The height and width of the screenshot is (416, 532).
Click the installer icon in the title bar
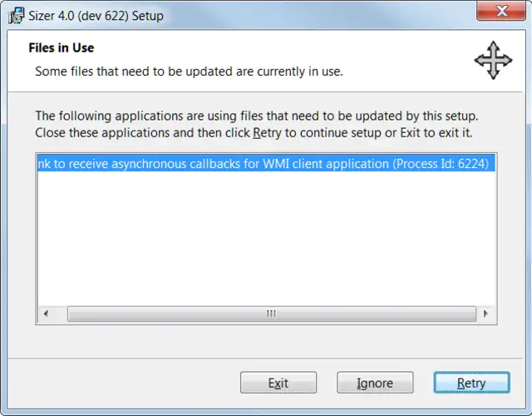(16, 16)
